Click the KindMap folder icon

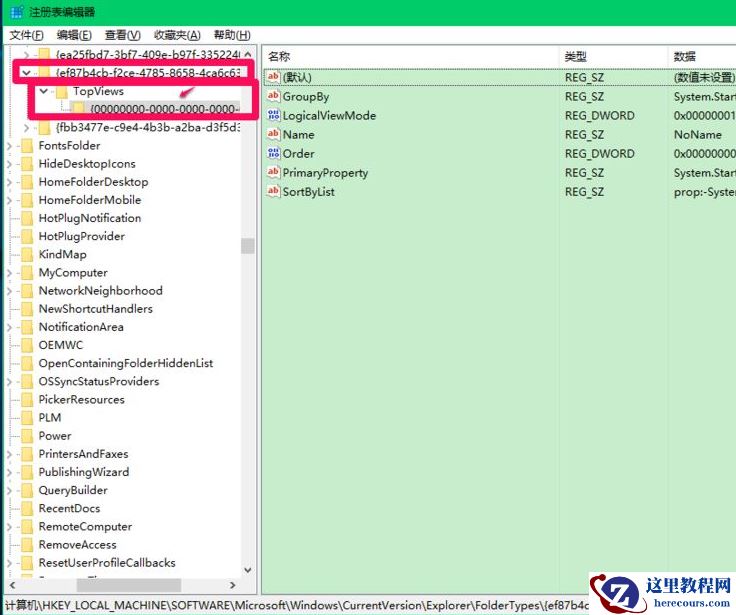point(27,255)
